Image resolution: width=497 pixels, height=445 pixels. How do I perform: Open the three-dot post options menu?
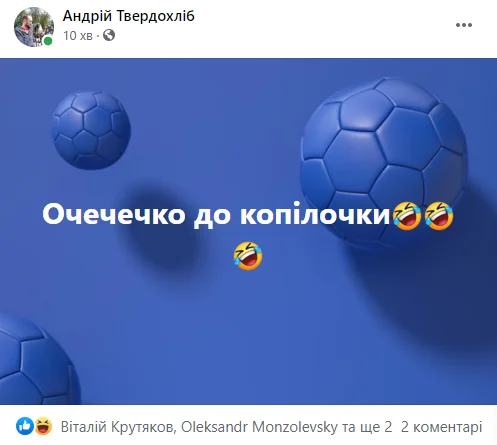(x=464, y=25)
